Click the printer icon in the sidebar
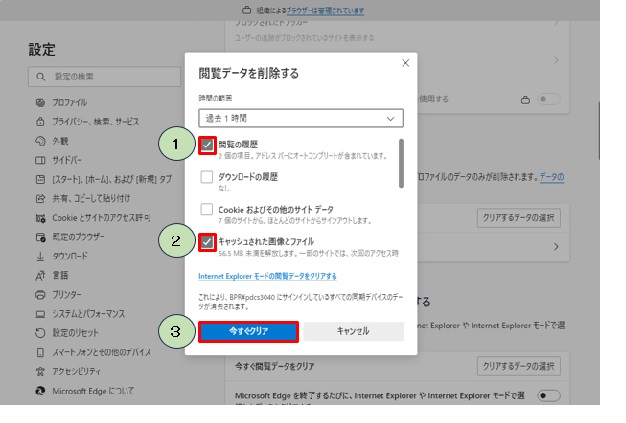 (40, 295)
